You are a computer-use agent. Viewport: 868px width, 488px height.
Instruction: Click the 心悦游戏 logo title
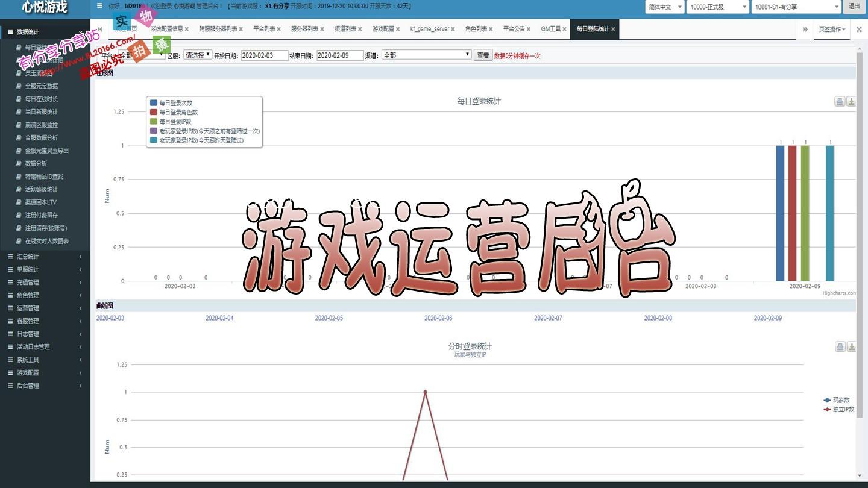[x=45, y=7]
